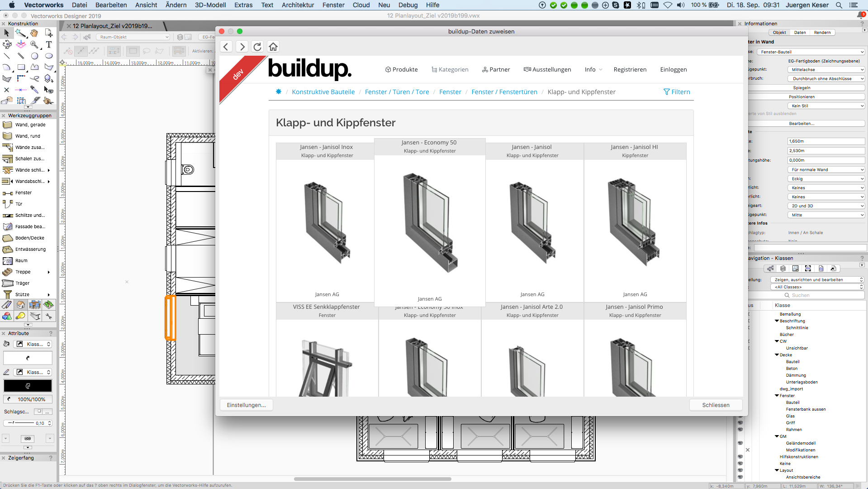Click the Schliessen button
Viewport: 868px width, 489px height.
coord(716,405)
